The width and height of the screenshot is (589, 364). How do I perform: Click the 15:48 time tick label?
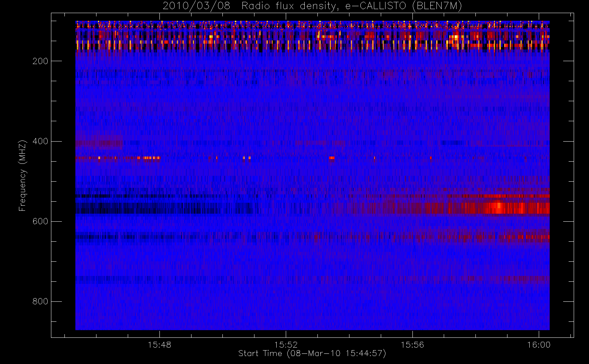pos(159,345)
